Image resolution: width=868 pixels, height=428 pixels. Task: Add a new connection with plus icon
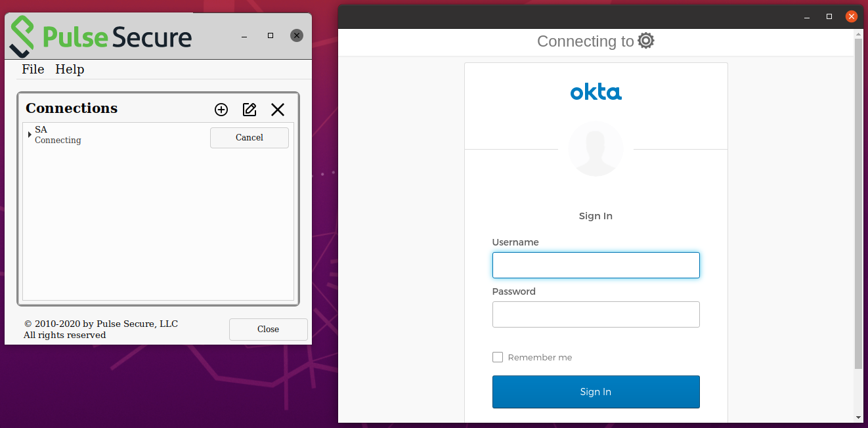pyautogui.click(x=221, y=110)
